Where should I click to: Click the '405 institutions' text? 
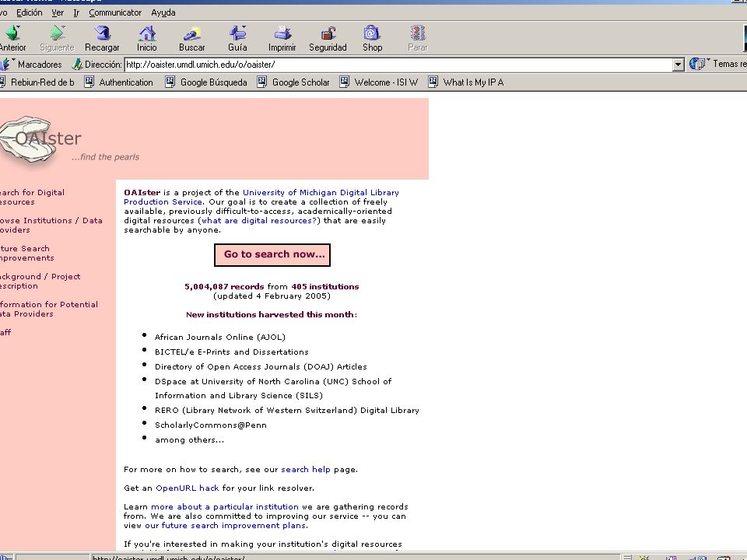tap(325, 287)
